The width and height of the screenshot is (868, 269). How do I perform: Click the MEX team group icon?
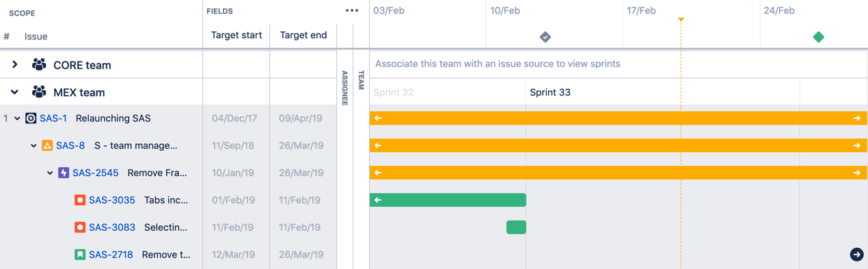click(39, 92)
